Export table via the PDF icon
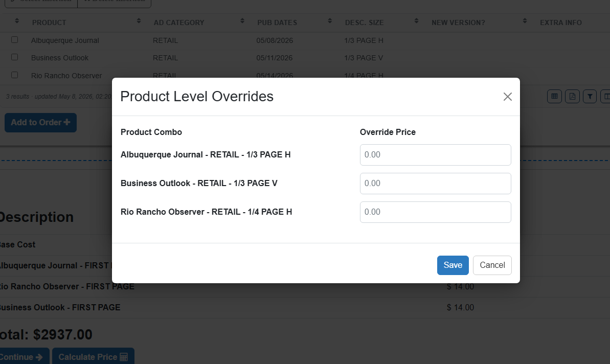Screen dimensions: 610x364 pyautogui.click(x=572, y=97)
